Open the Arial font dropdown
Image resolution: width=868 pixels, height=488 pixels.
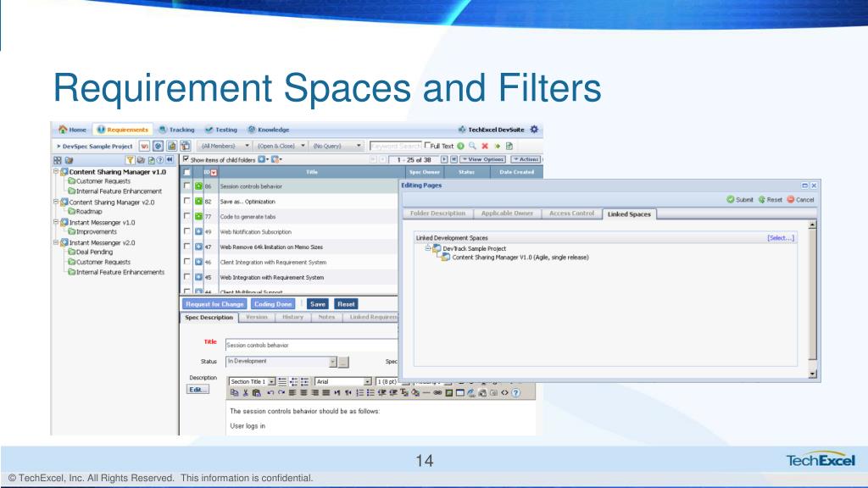367,382
